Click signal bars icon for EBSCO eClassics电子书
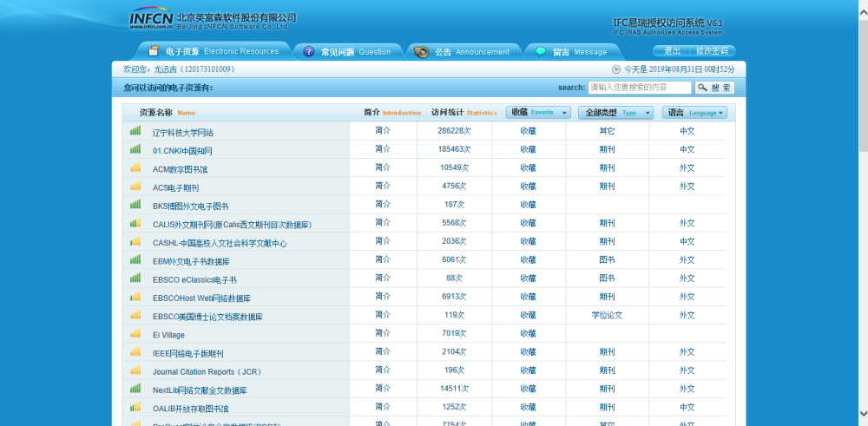 coord(135,278)
